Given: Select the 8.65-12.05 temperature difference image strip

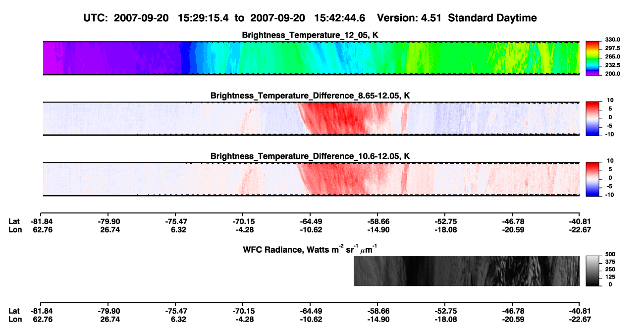Looking at the screenshot, I should tap(312, 119).
